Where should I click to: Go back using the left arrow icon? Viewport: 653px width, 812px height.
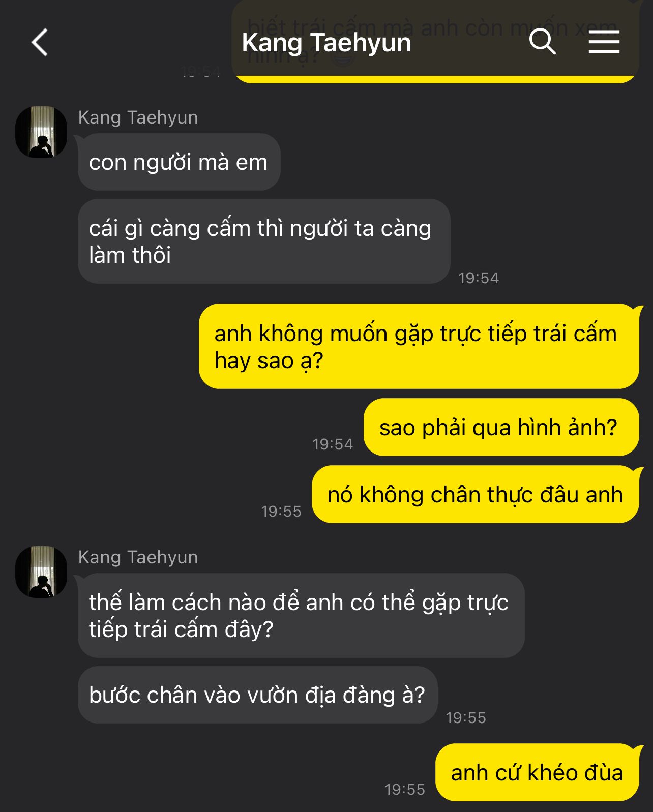pyautogui.click(x=40, y=42)
